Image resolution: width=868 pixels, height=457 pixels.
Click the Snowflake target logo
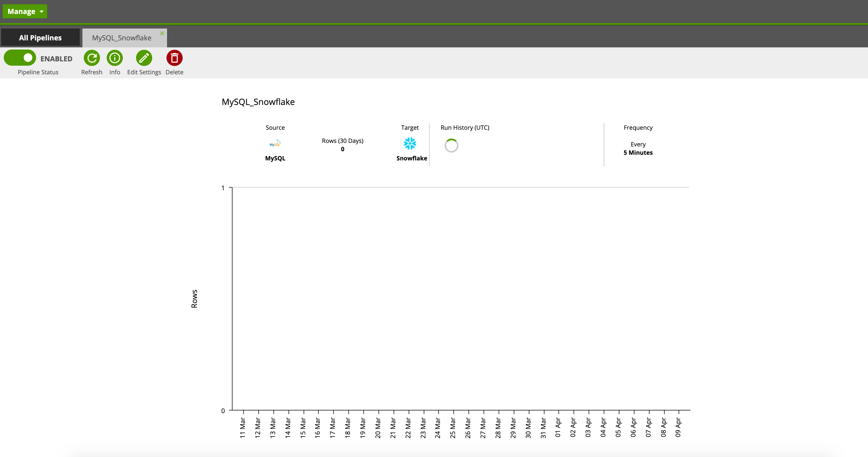pyautogui.click(x=410, y=143)
